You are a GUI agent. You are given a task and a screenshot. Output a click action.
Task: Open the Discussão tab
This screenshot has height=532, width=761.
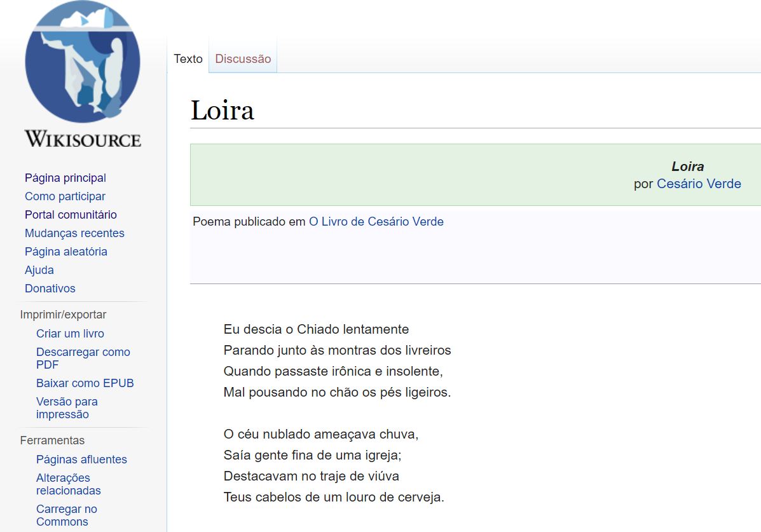(x=243, y=58)
